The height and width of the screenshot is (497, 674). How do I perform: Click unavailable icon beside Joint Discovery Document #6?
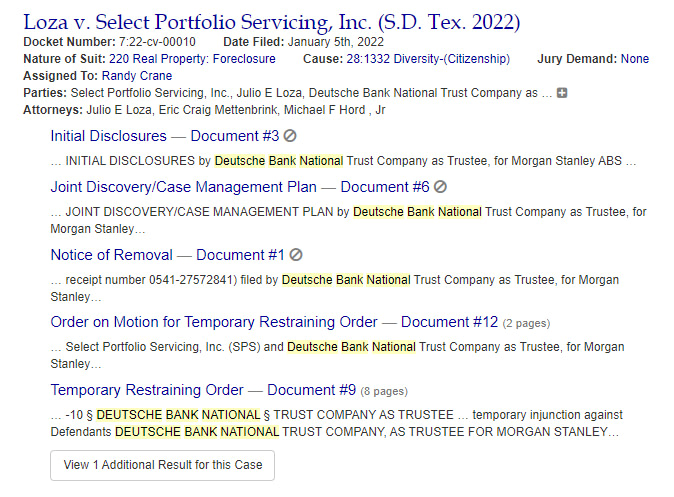(x=440, y=187)
